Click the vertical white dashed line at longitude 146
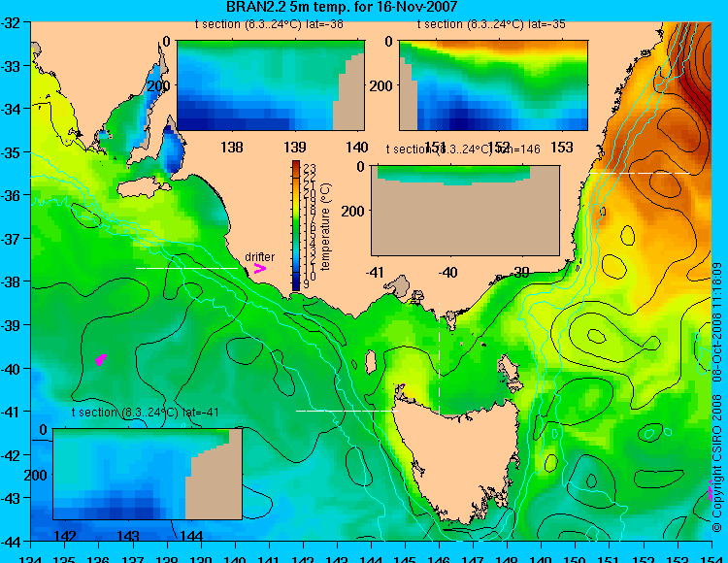Viewport: 728px width, 563px height. [439, 357]
